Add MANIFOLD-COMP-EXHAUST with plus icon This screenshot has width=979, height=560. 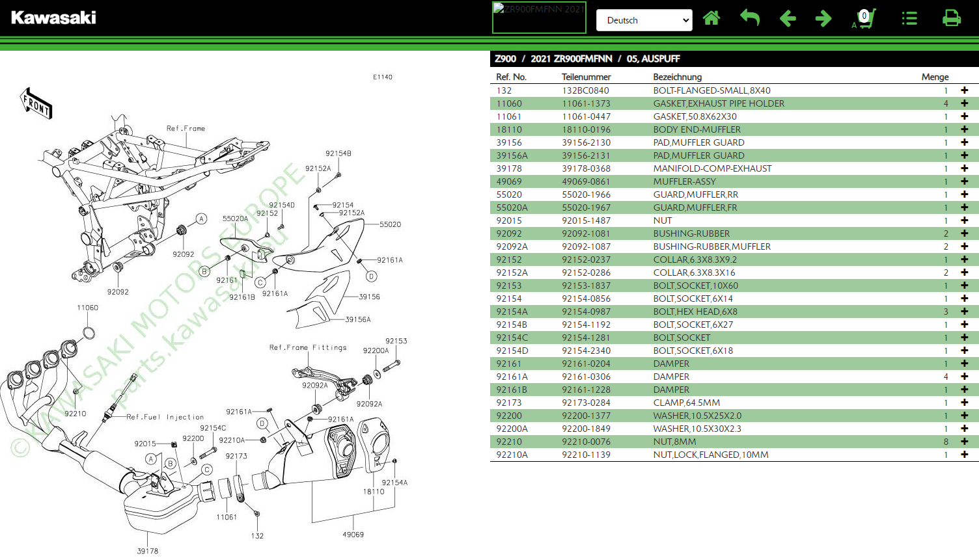tap(964, 168)
